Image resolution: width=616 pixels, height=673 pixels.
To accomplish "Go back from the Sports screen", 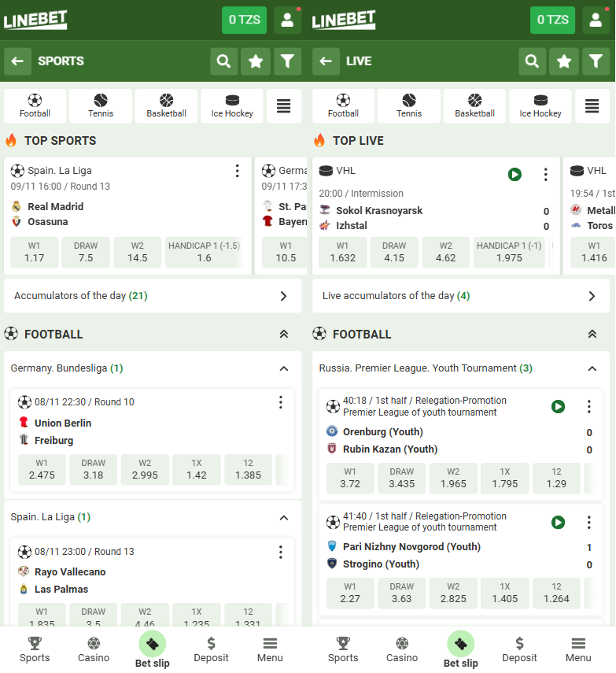I will (x=17, y=61).
